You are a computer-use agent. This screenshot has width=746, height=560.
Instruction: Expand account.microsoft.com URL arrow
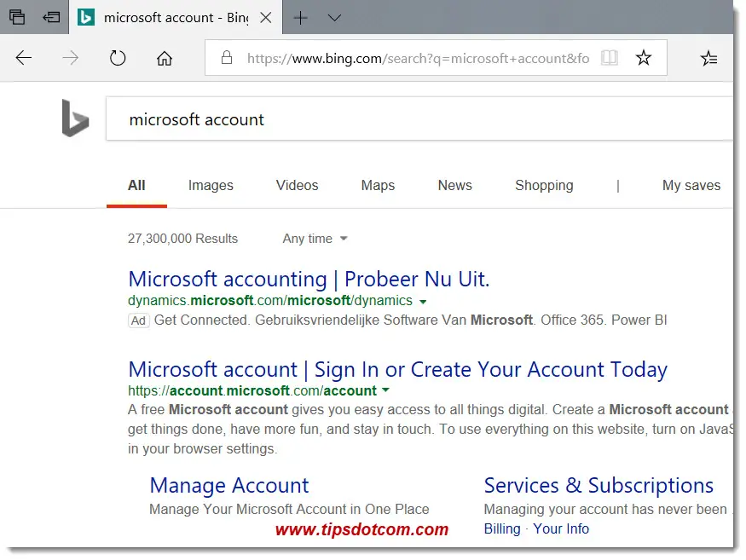(386, 390)
